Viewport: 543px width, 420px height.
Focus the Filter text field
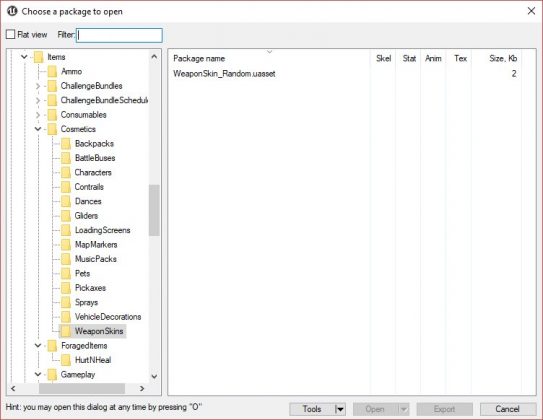point(119,35)
